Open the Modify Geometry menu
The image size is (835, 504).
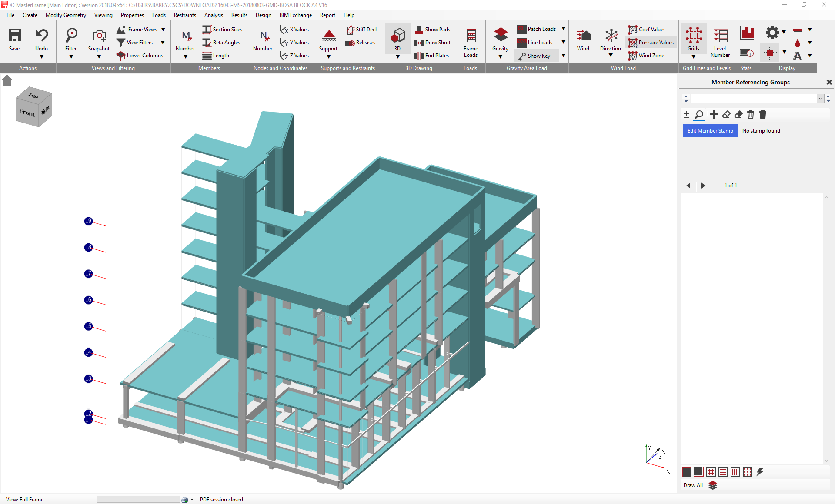pos(66,15)
